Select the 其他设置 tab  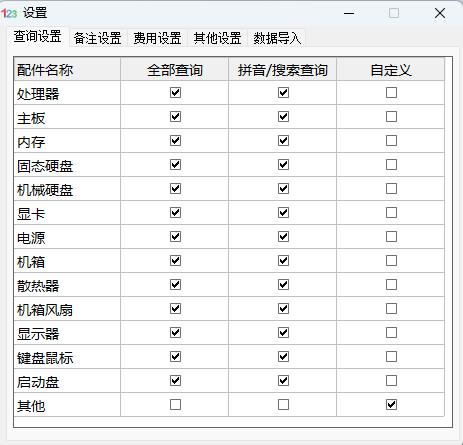[217, 38]
